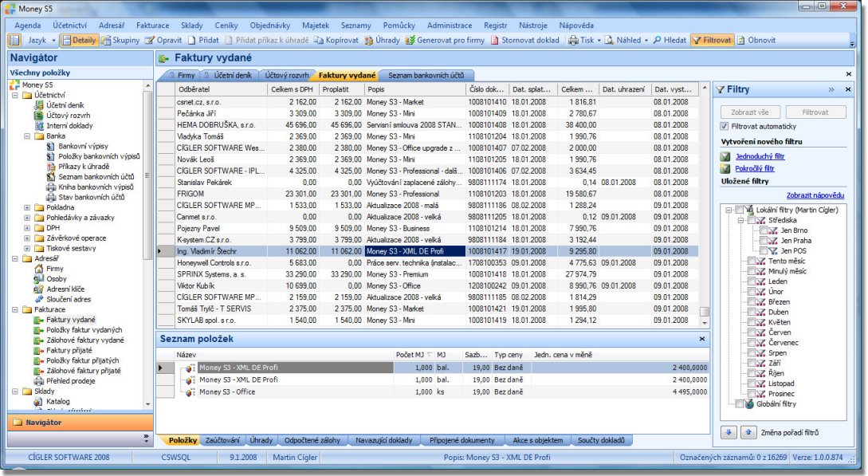Open the Fakturace menu

point(153,25)
